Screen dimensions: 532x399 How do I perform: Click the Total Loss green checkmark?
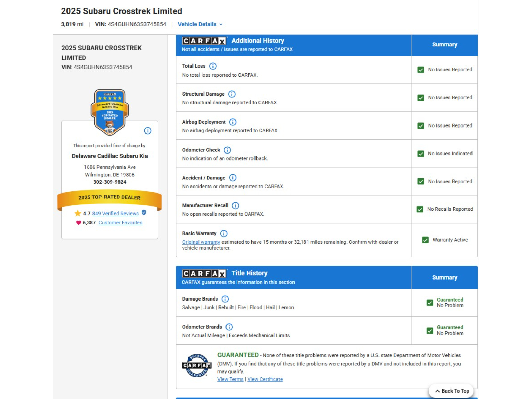point(421,70)
